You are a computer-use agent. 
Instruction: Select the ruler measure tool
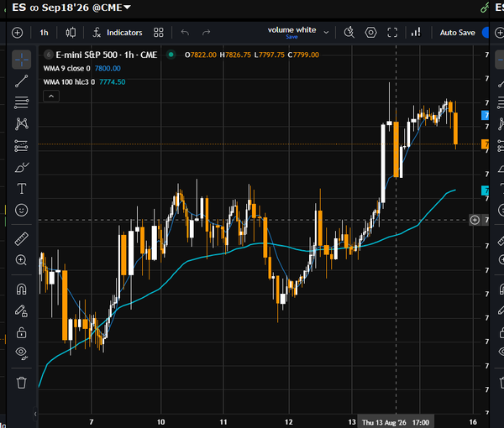pos(22,239)
